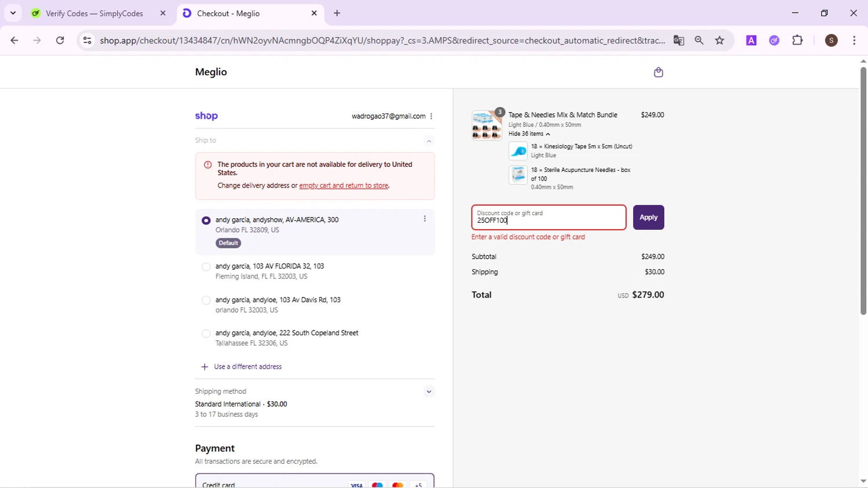Switch to Checkout - Meglio tab
This screenshot has height=488, width=868.
tap(250, 13)
